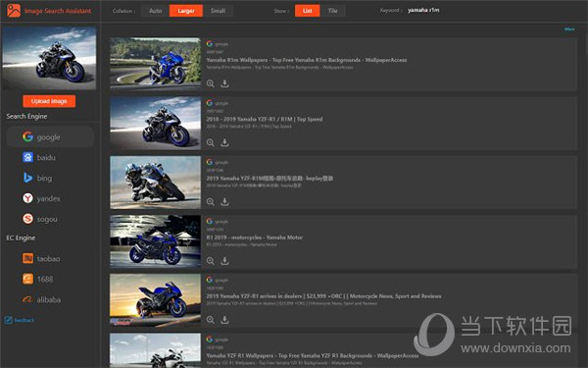The image size is (588, 368).
Task: Click Google source icon on Top Speed result
Action: [x=210, y=103]
